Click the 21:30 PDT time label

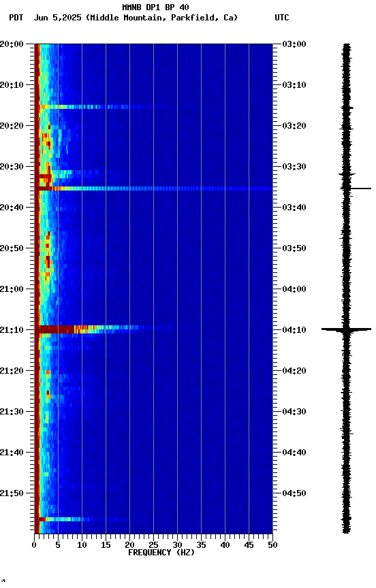12,412
